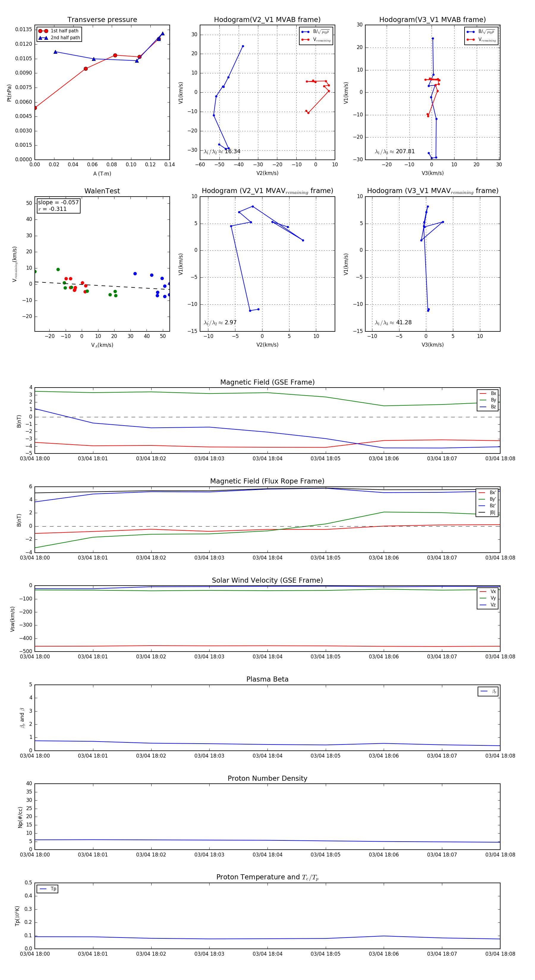Viewport: 535px width, 980px height.
Task: Click the λ1/λ2 ≈ 2.97 annotation
Action: point(220,323)
